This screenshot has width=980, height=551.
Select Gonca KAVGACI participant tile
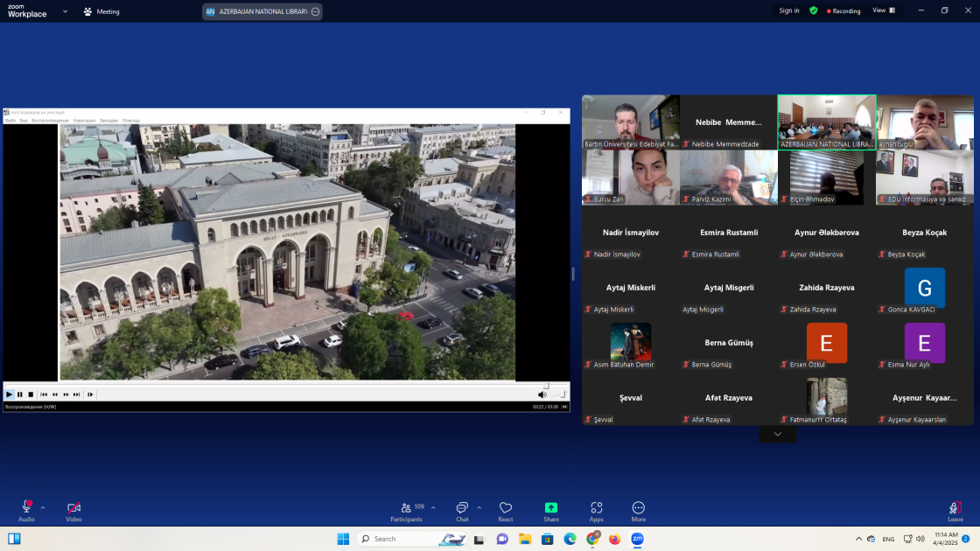point(924,288)
